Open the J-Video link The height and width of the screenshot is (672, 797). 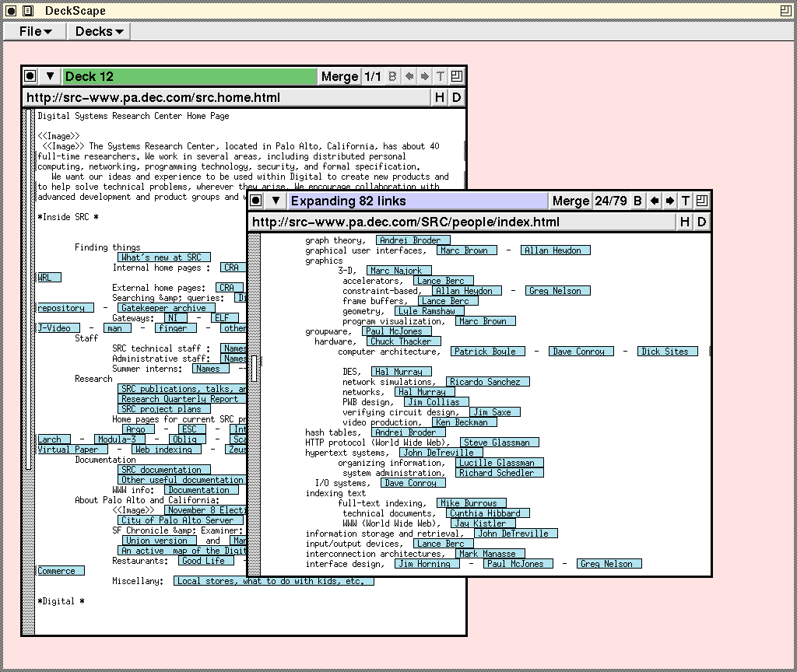(59, 328)
